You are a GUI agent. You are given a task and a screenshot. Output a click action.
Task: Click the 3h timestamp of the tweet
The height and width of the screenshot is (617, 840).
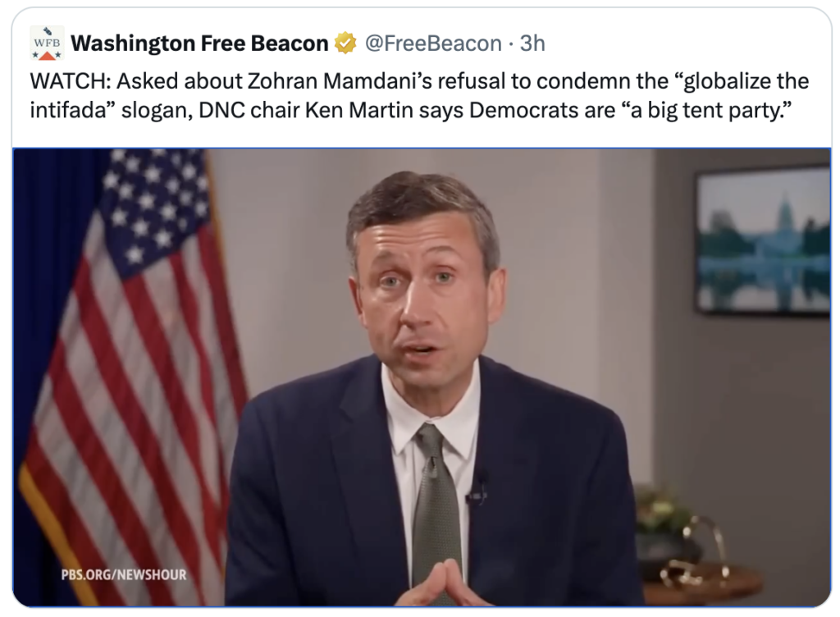(532, 43)
